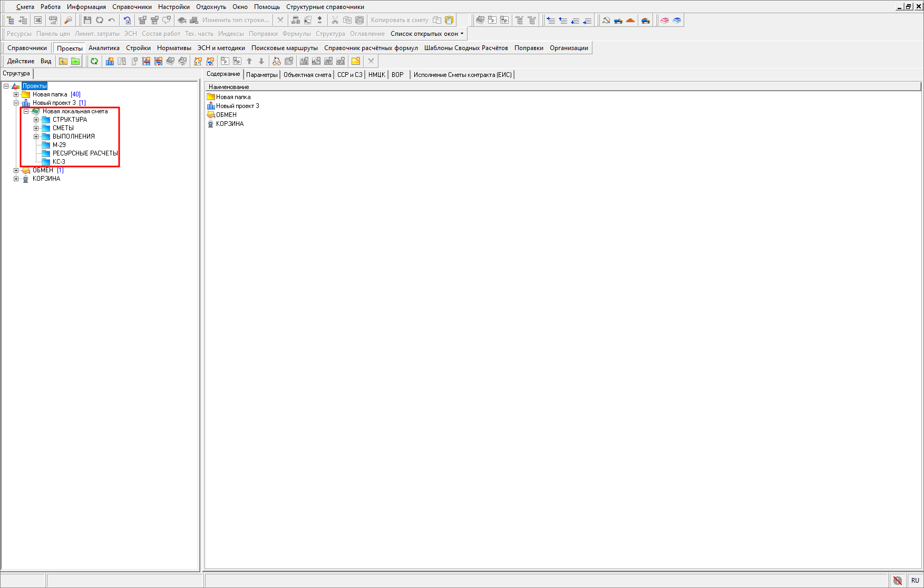This screenshot has width=924, height=588.
Task: Click the floppy disk save icon
Action: pos(87,20)
